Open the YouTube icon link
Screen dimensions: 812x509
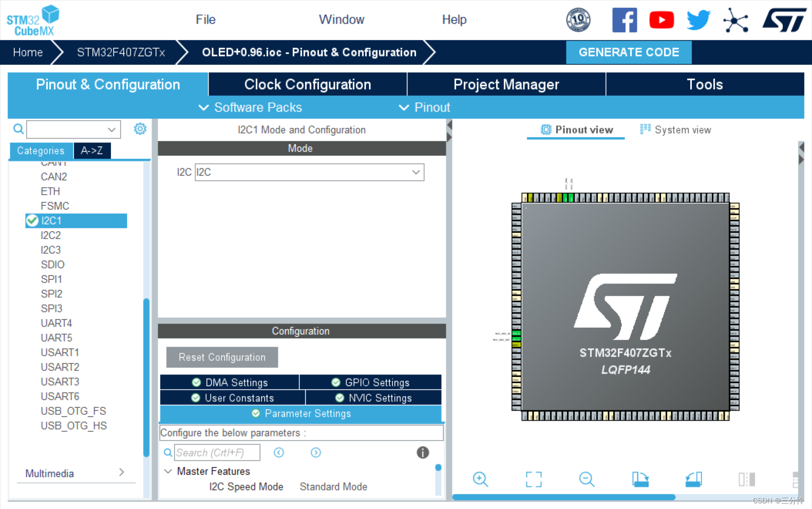point(662,20)
